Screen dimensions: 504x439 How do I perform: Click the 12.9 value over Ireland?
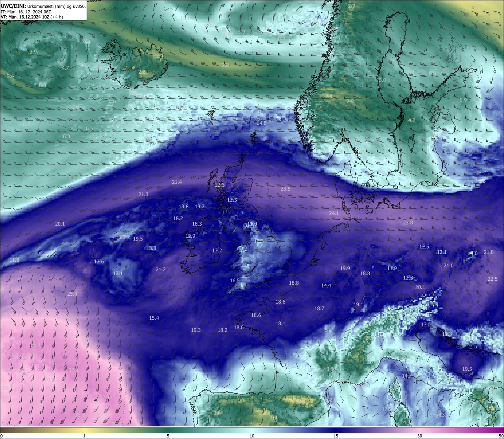(x=190, y=236)
